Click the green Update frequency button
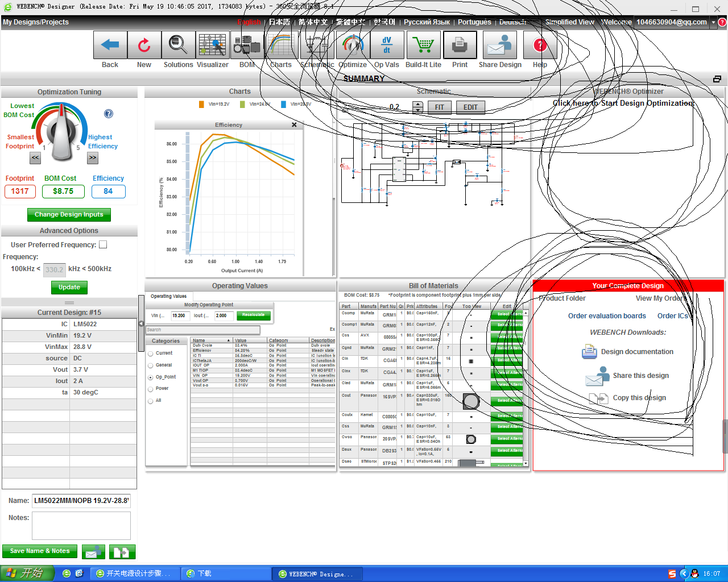This screenshot has width=728, height=582. (69, 287)
